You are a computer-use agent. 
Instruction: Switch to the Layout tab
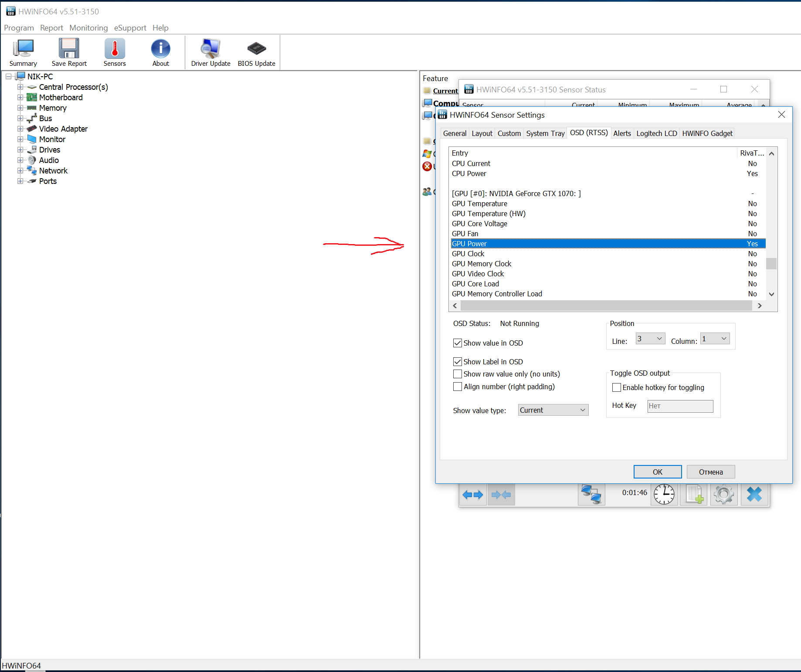click(x=482, y=133)
